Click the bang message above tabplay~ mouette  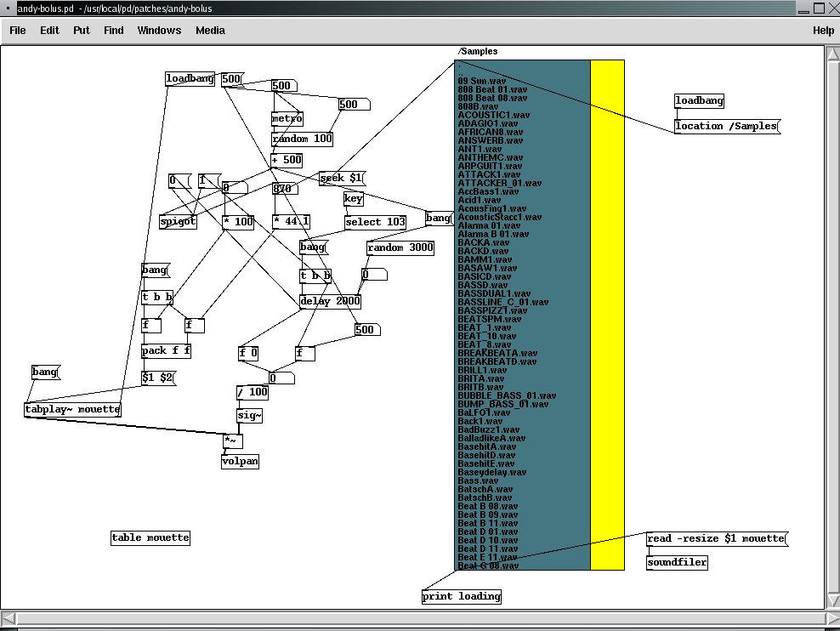pos(46,372)
